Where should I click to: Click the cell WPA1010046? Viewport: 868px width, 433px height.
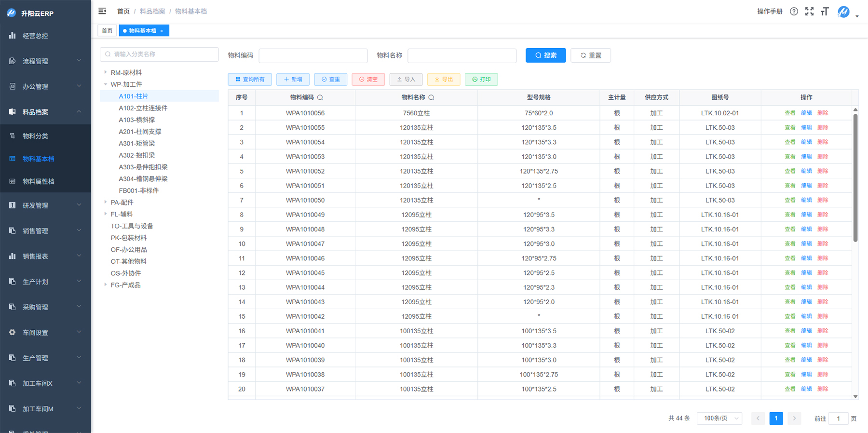click(305, 258)
